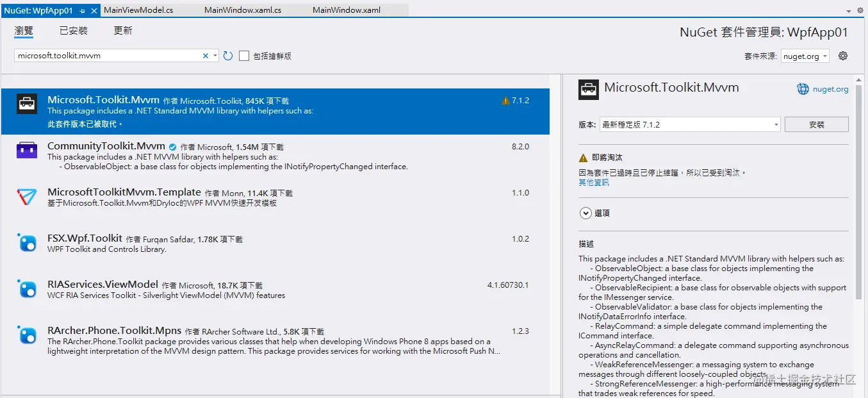
Task: Open the 其他資訊 link
Action: point(594,183)
